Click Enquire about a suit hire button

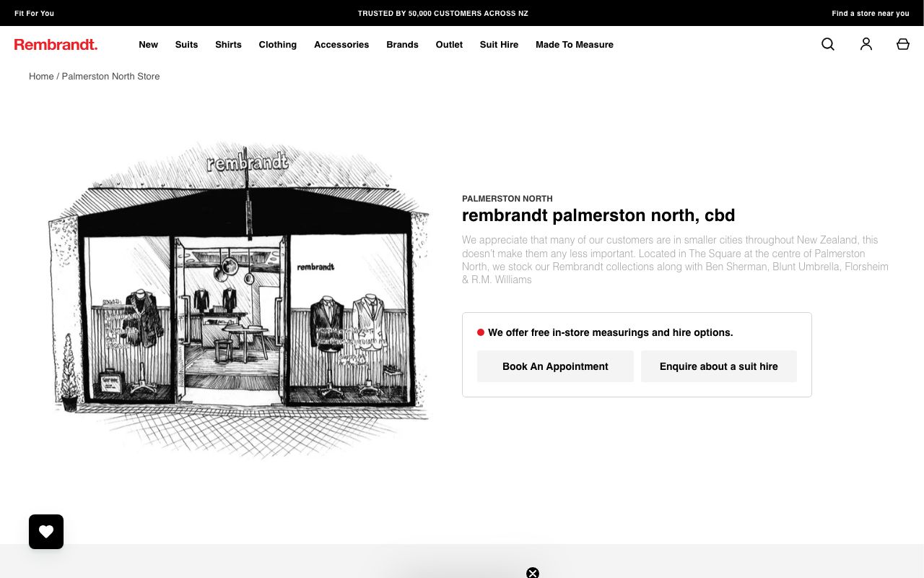(719, 366)
